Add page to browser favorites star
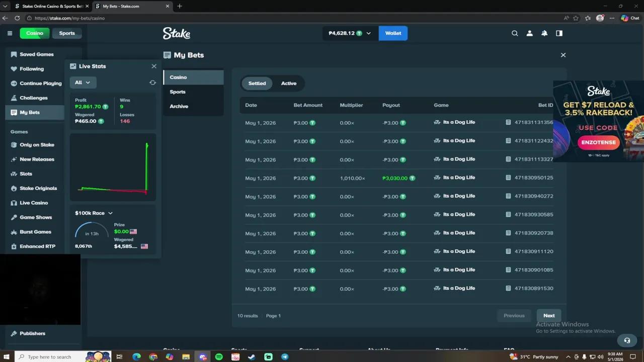 click(576, 18)
